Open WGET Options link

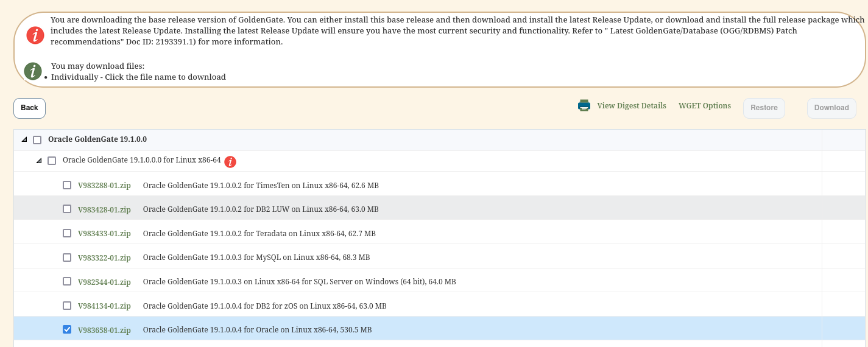click(705, 105)
